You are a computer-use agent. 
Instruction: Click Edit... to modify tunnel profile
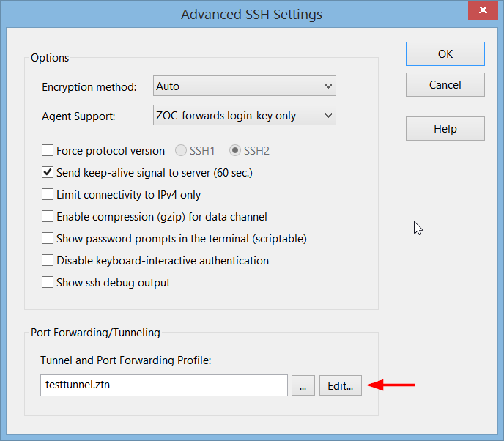(x=341, y=385)
